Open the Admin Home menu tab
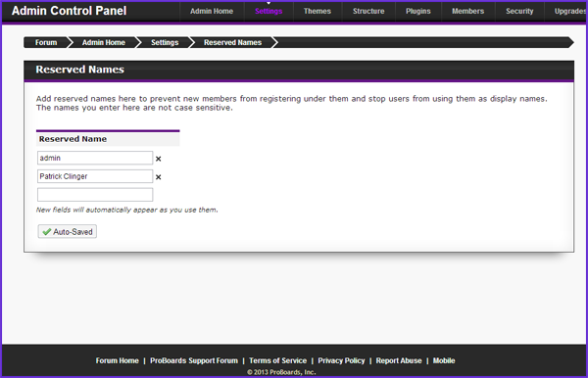The width and height of the screenshot is (588, 378). click(x=212, y=11)
